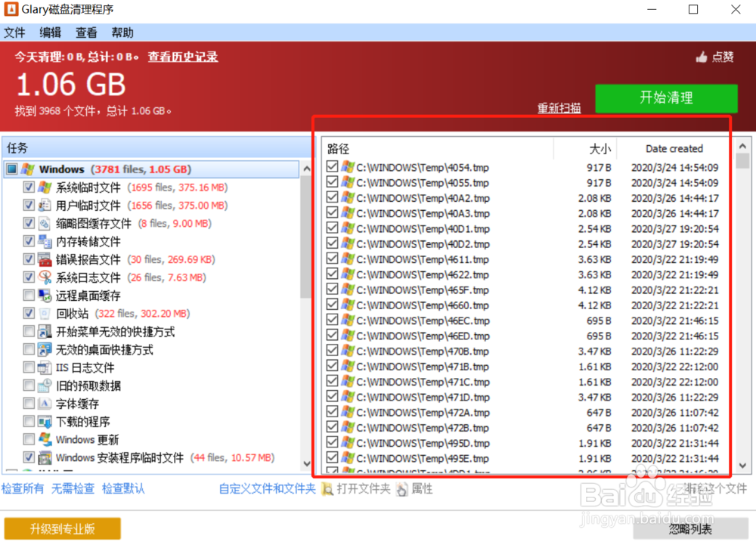Click the 属性 properties icon
756x545 pixels.
[401, 490]
